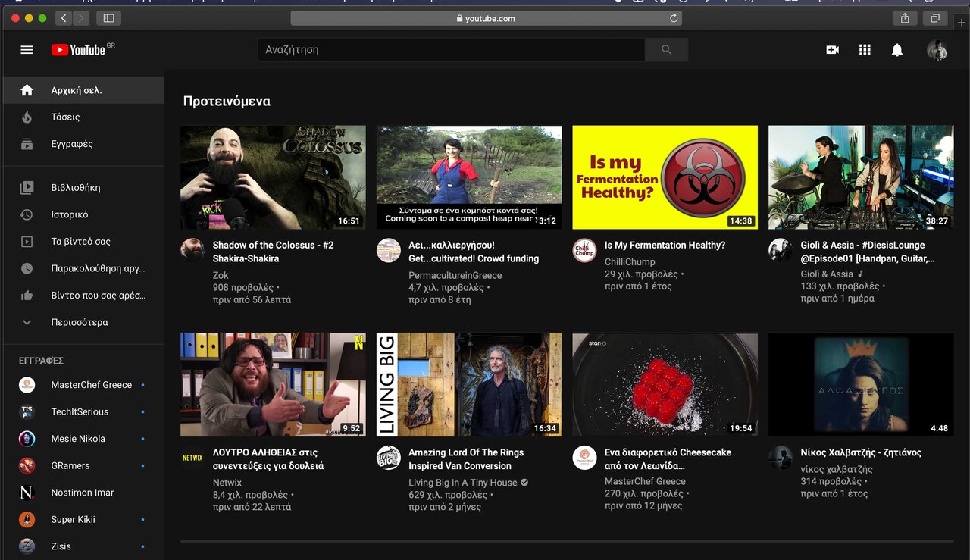Click channel name 'Netwix'

tap(227, 483)
